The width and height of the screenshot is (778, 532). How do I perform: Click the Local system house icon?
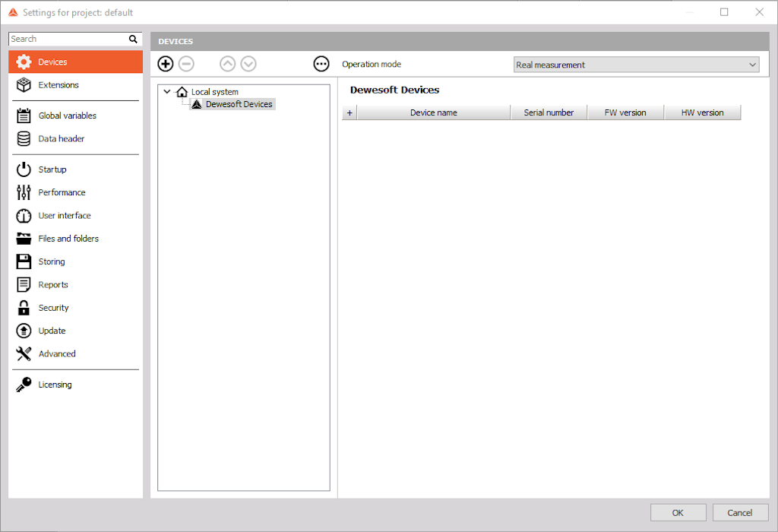point(182,92)
